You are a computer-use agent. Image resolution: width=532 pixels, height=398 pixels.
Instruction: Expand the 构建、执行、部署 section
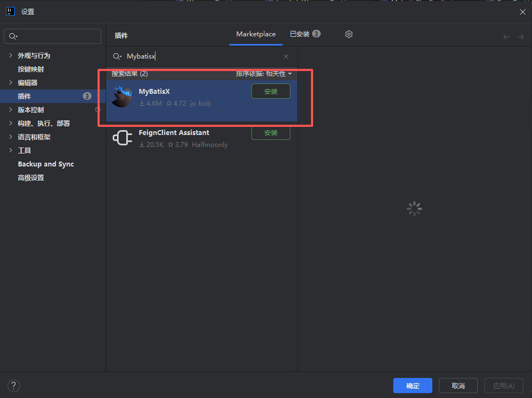pyautogui.click(x=10, y=123)
